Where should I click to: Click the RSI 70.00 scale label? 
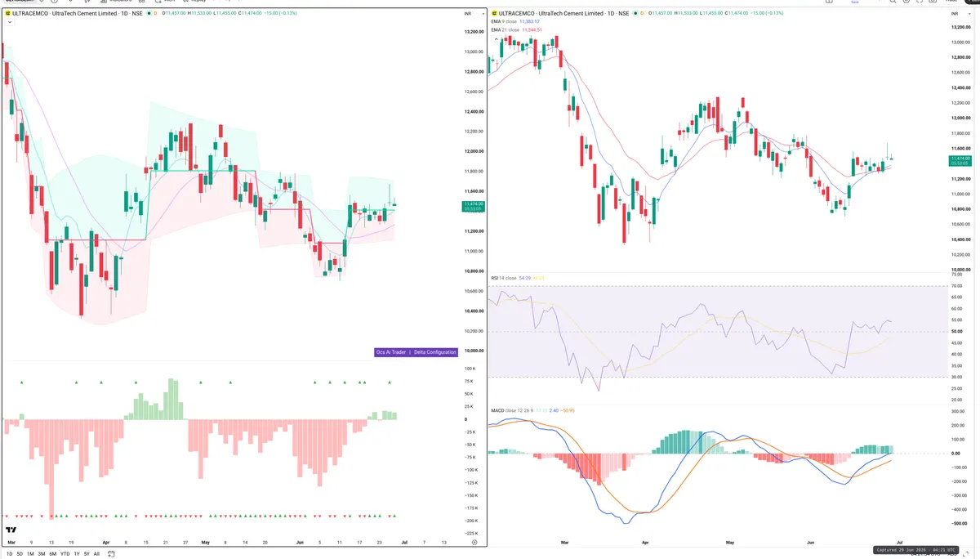coord(955,286)
